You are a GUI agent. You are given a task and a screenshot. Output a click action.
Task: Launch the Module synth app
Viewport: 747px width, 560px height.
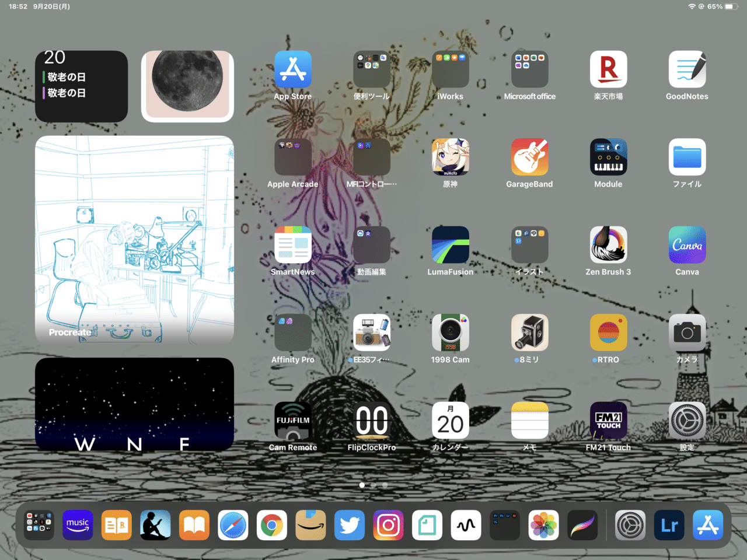608,157
